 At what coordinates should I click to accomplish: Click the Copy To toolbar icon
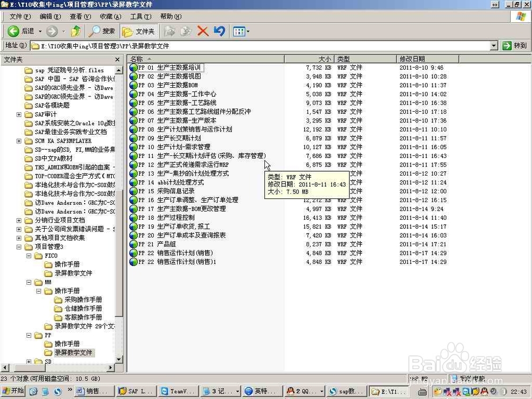pos(186,31)
